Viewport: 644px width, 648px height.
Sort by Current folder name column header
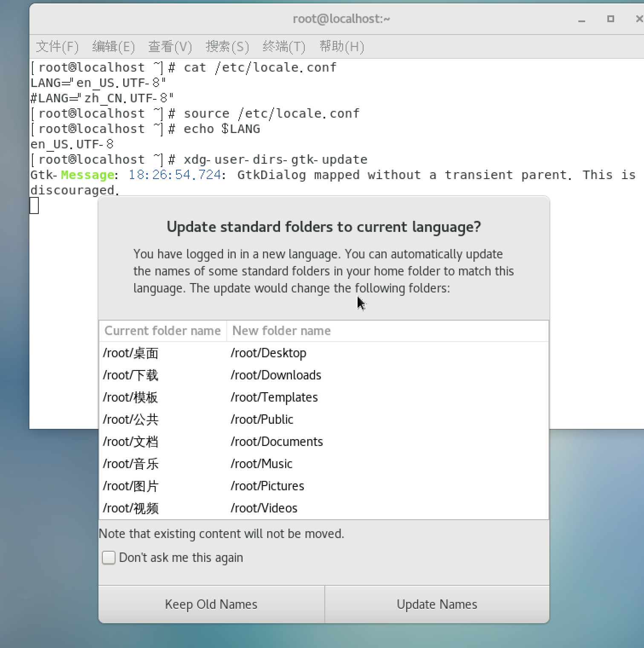[x=162, y=331]
